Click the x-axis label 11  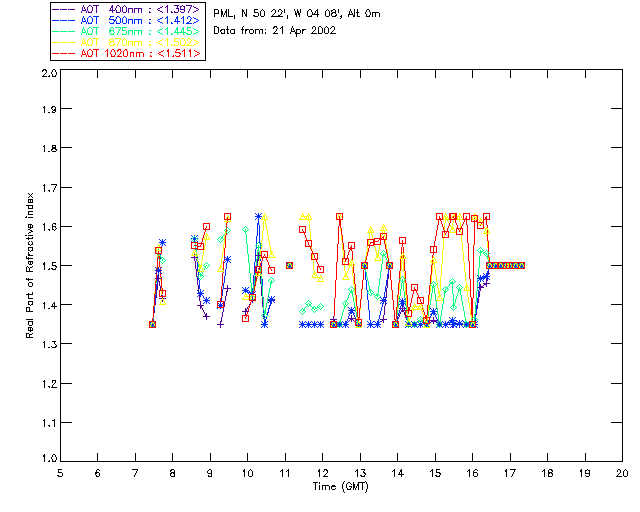285,473
